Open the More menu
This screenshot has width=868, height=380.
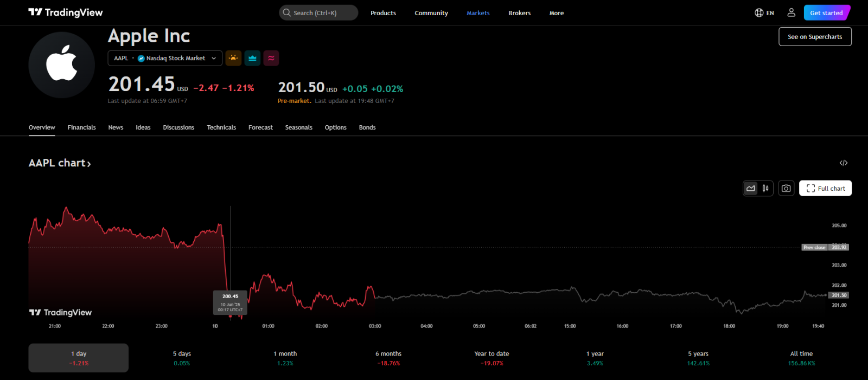pos(557,13)
